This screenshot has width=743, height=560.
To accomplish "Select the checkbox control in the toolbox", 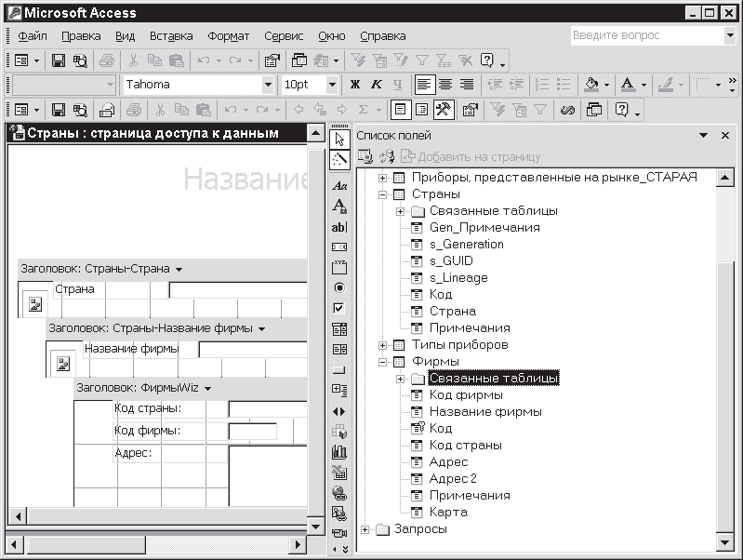I will (x=339, y=308).
